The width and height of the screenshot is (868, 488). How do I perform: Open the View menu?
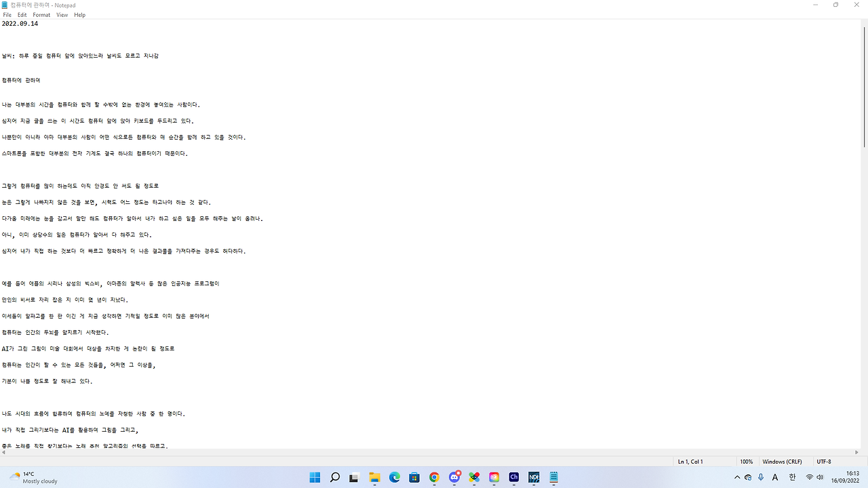coord(62,15)
